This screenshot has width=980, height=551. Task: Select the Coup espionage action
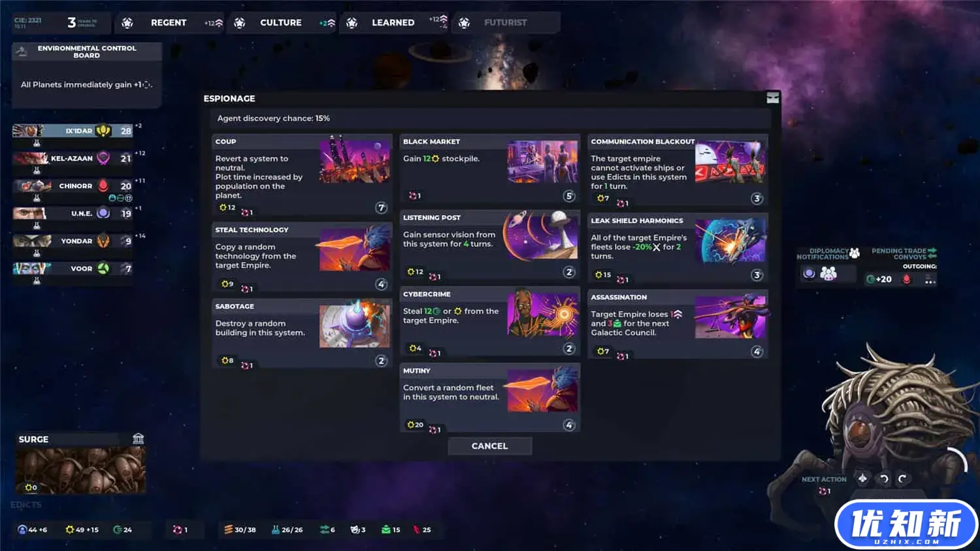click(x=301, y=175)
